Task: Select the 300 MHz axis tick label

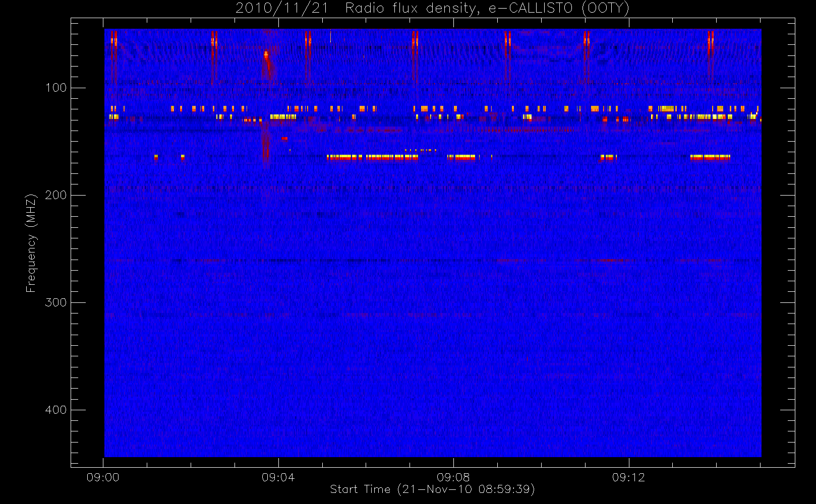Action: pos(56,302)
